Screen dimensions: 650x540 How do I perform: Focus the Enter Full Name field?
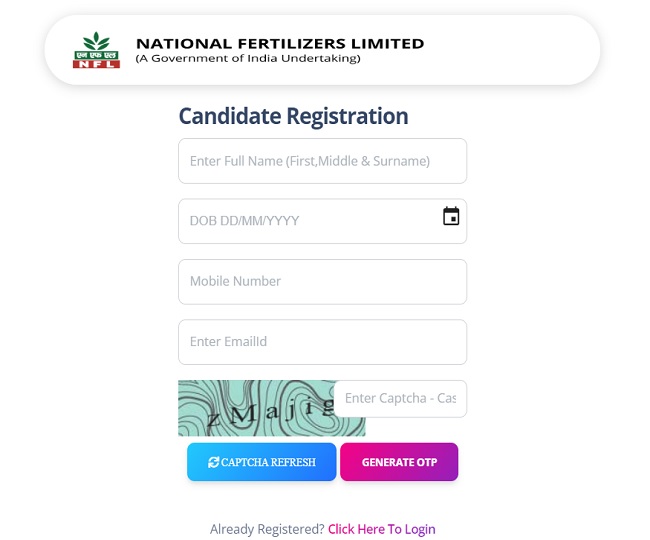click(322, 161)
